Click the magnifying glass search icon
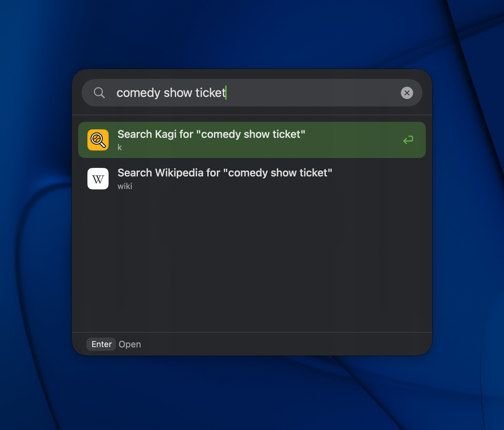The height and width of the screenshot is (430, 504). pos(99,92)
